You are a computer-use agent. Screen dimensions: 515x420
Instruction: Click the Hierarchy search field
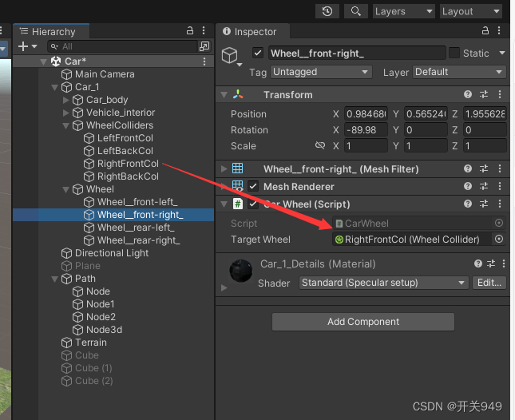point(122,46)
